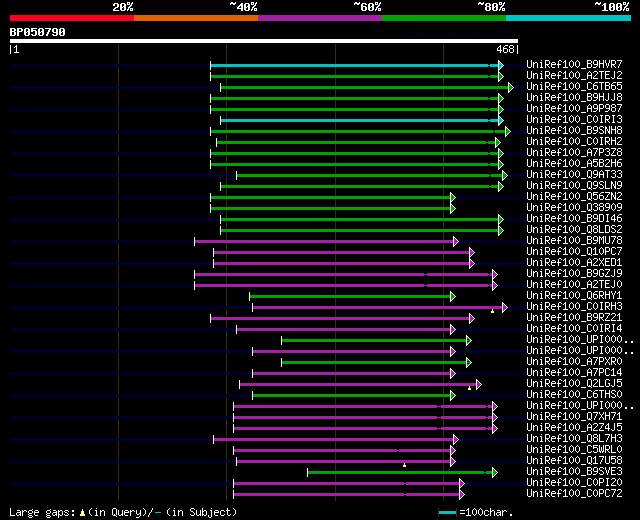Click the arrowhead ending the Q56ZN2 alignment
The width and height of the screenshot is (640, 520).
[x=453, y=198]
